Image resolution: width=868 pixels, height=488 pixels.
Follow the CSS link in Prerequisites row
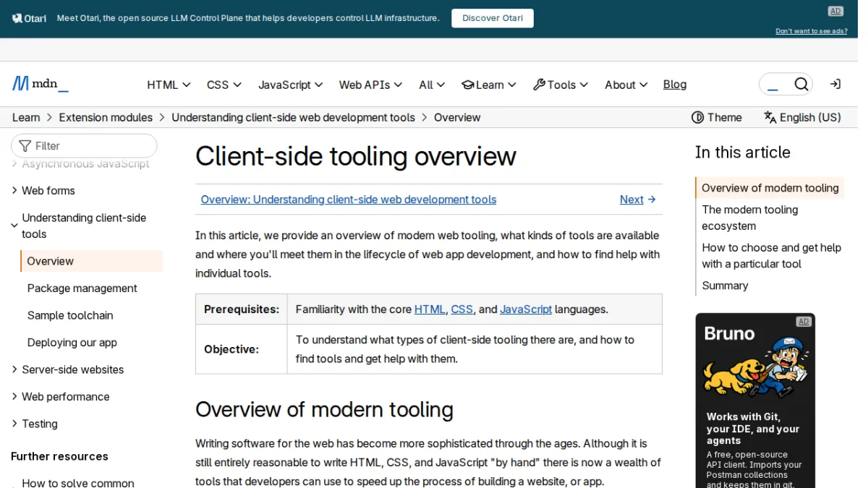tap(461, 309)
